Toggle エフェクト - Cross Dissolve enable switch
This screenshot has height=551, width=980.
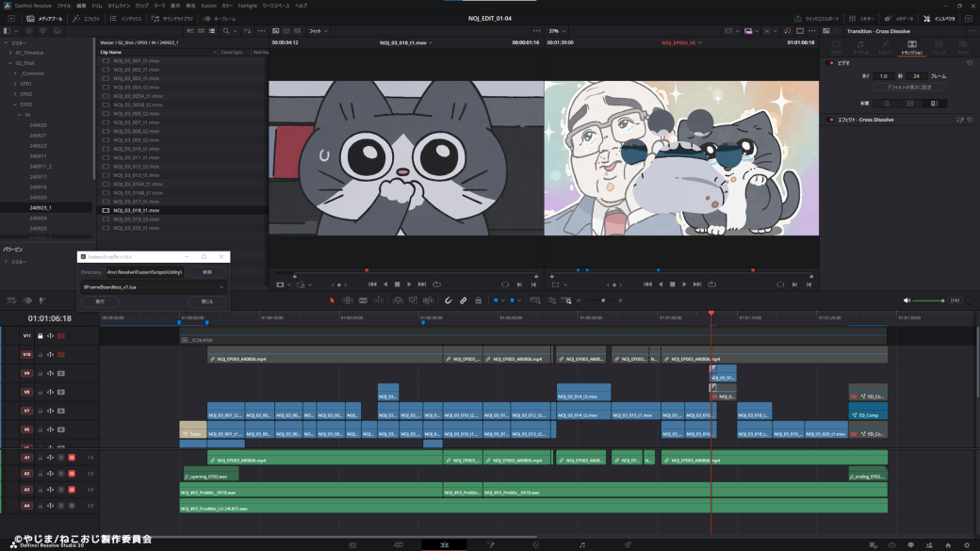coord(831,120)
